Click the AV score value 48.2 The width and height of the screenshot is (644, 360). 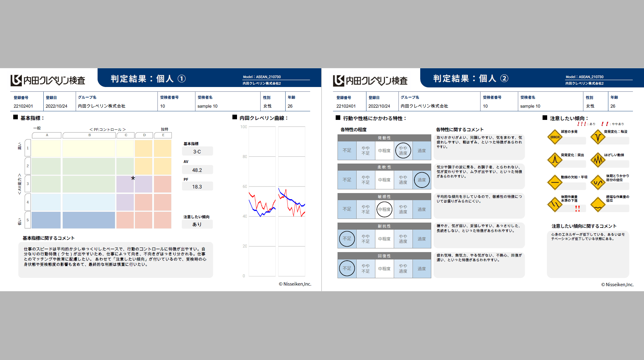click(x=197, y=169)
